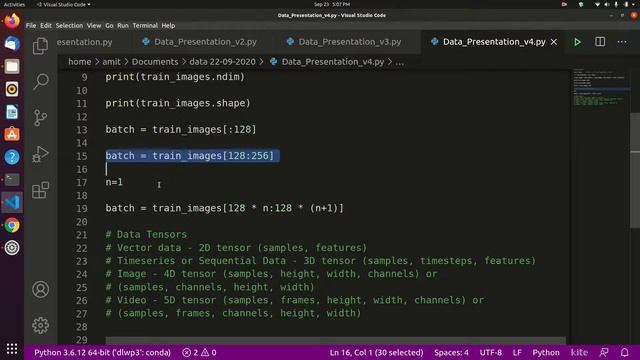Select the Python 3.6.12 interpreter
Viewport: 640px width, 360px height.
tap(102, 352)
